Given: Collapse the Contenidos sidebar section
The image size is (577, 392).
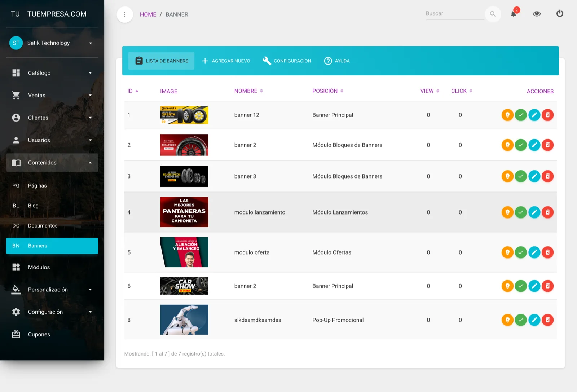Looking at the screenshot, I should pos(52,163).
